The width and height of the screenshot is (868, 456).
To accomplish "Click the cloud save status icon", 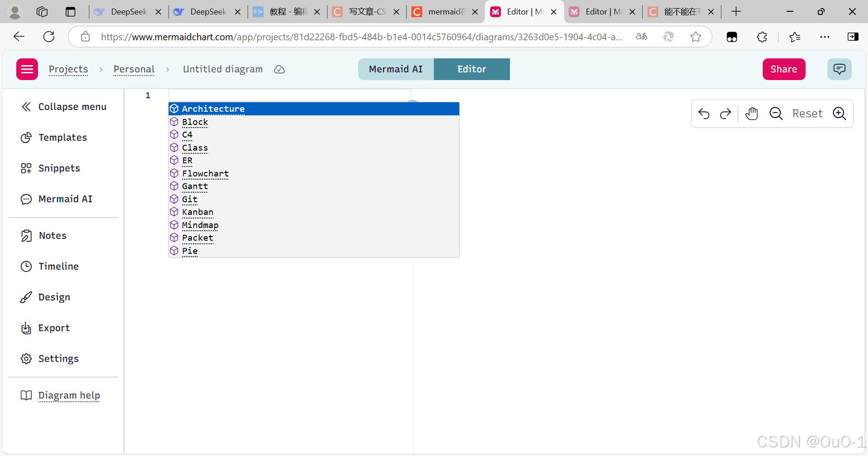I will pyautogui.click(x=279, y=69).
